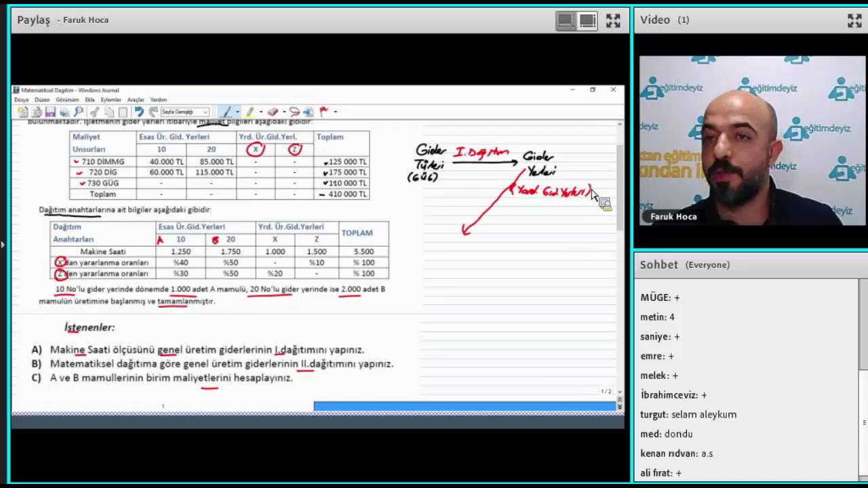868x488 pixels.
Task: Open the Görünüm menu
Action: pos(68,100)
